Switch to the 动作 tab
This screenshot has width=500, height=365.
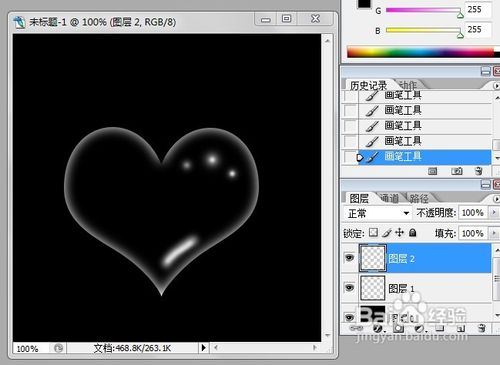pyautogui.click(x=407, y=85)
